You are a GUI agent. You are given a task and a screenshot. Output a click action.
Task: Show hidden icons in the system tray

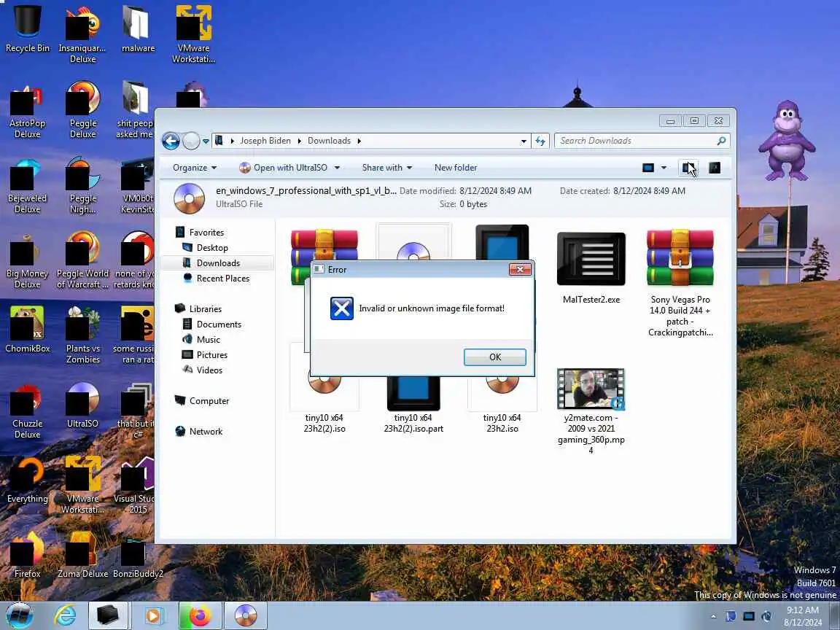click(x=713, y=616)
